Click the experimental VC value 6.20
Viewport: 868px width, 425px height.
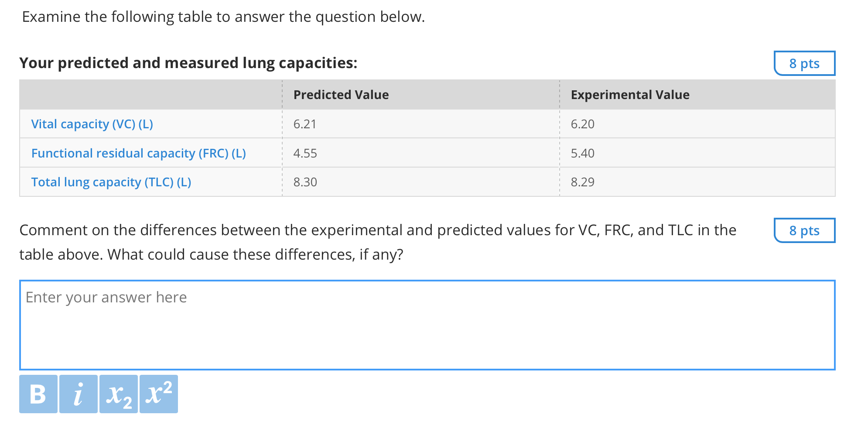[x=583, y=123]
